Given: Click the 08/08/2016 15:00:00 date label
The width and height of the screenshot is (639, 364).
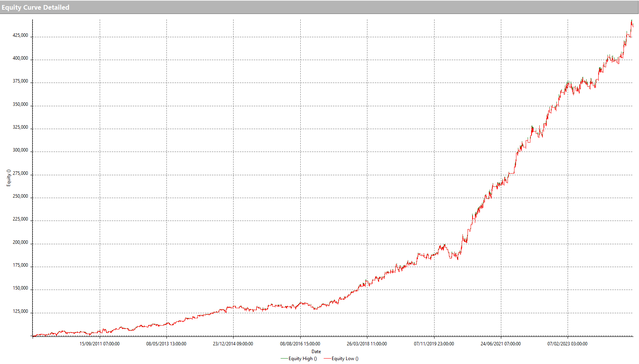Looking at the screenshot, I should [300, 344].
